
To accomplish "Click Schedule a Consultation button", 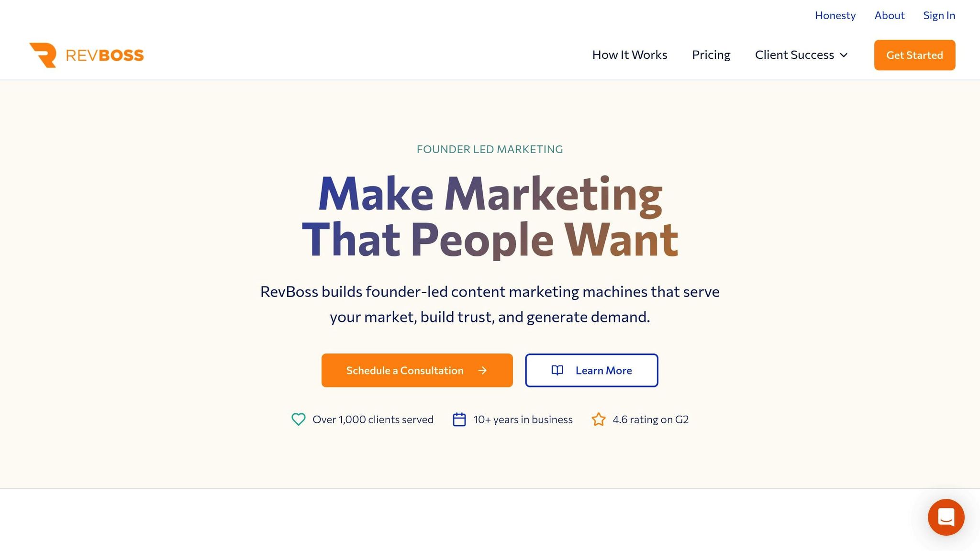I will pos(405,370).
